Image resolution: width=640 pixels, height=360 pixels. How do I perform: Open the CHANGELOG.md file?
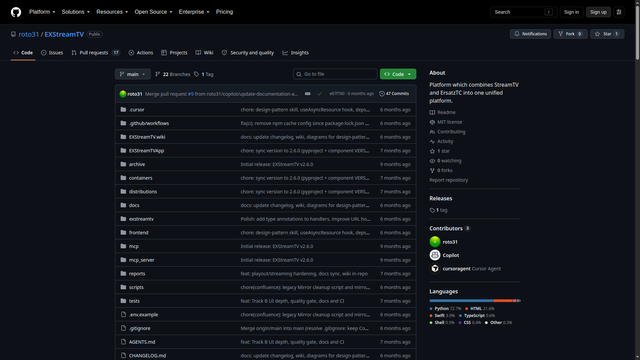coord(147,356)
